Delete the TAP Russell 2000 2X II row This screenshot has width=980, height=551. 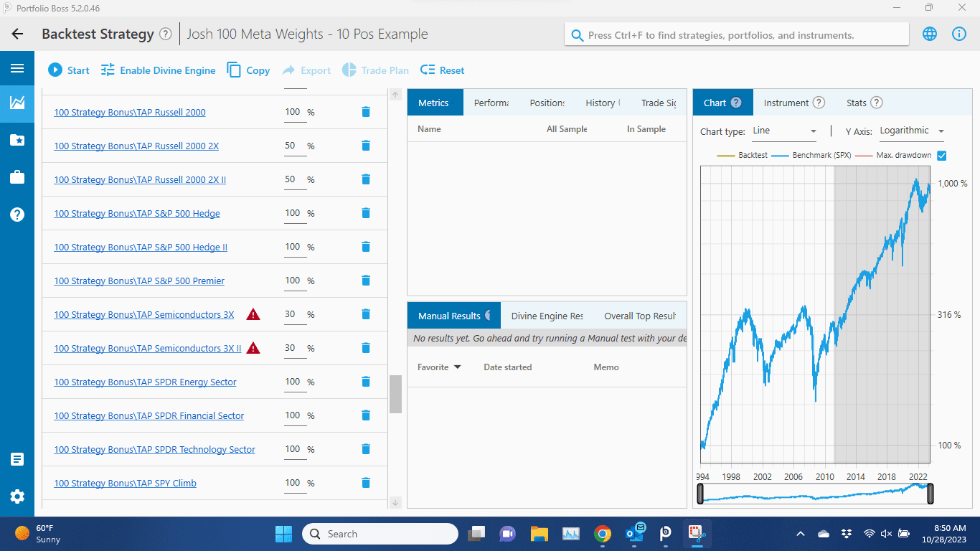[366, 179]
